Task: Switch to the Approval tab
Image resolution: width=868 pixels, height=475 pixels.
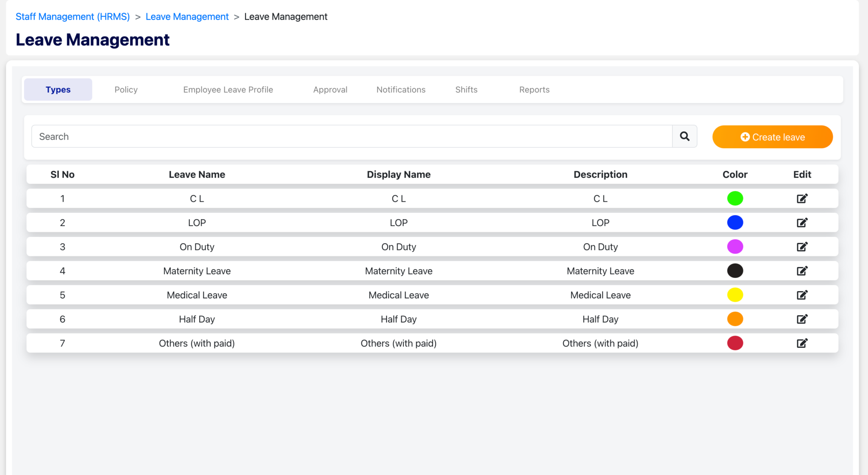Action: (330, 89)
